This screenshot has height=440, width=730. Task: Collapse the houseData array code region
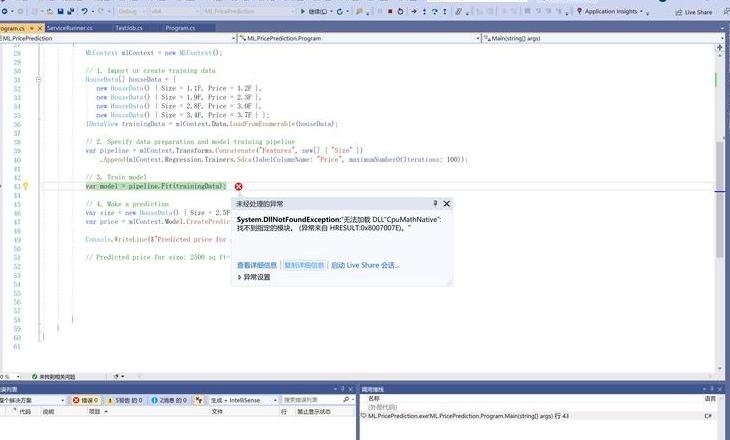pos(38,80)
